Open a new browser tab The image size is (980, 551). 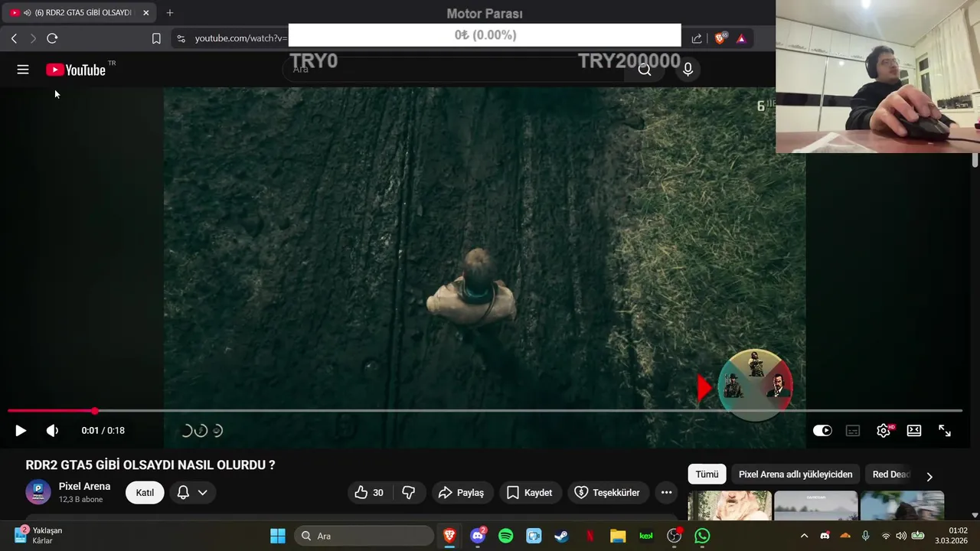(x=170, y=13)
